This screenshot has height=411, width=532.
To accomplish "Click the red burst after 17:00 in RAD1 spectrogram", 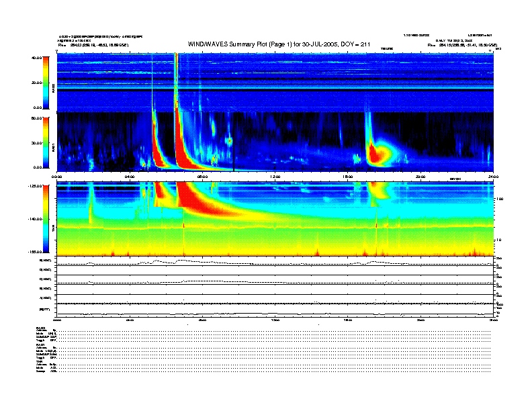I will click(375, 154).
